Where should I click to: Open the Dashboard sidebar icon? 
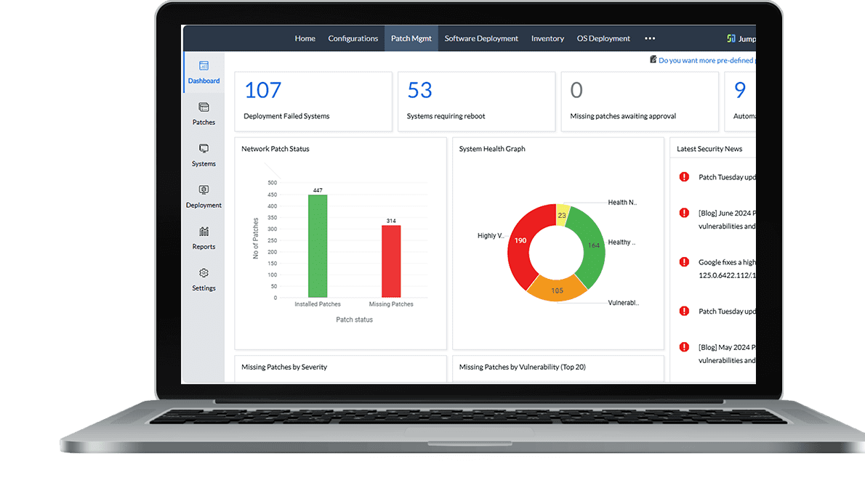pos(204,66)
